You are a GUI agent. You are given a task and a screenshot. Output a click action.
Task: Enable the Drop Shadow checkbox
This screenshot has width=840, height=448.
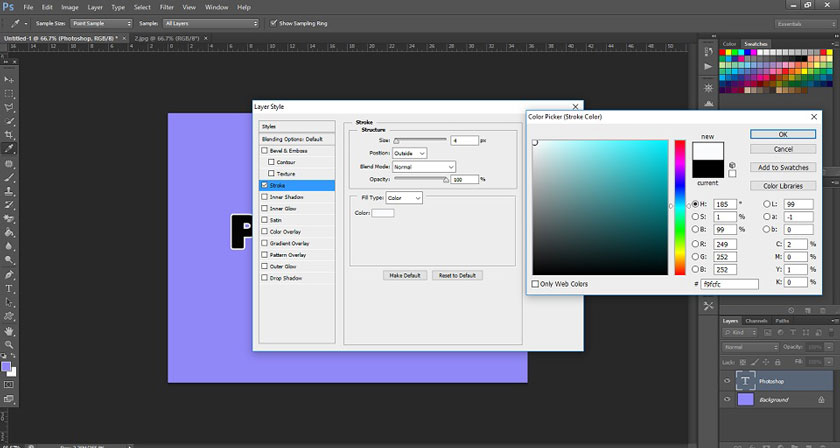pyautogui.click(x=264, y=278)
